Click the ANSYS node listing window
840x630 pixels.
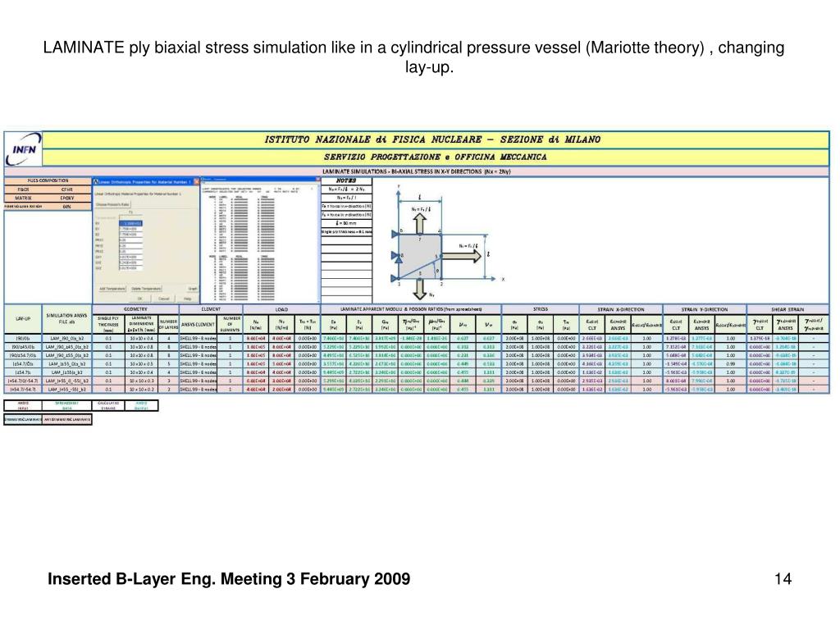[260, 240]
